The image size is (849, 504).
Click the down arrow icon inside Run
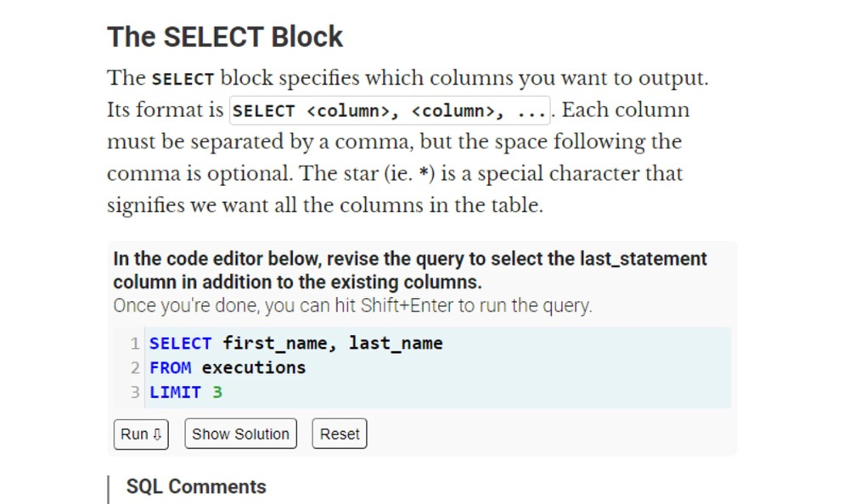click(157, 434)
